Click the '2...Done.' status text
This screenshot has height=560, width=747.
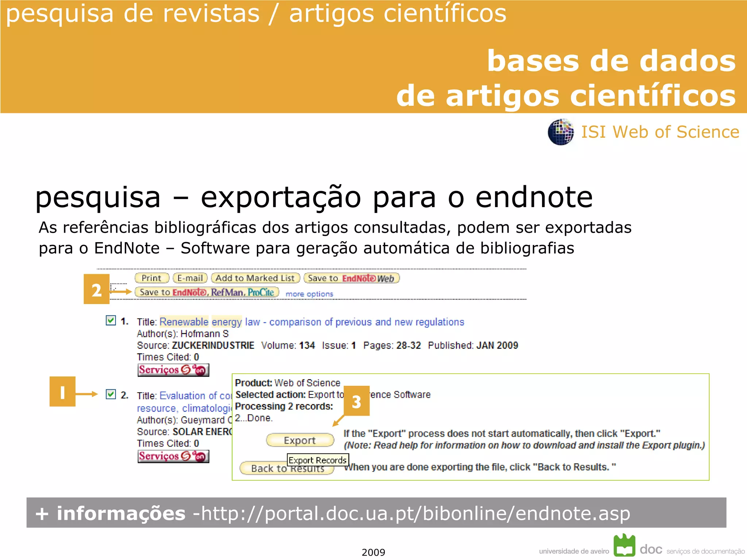tap(254, 418)
